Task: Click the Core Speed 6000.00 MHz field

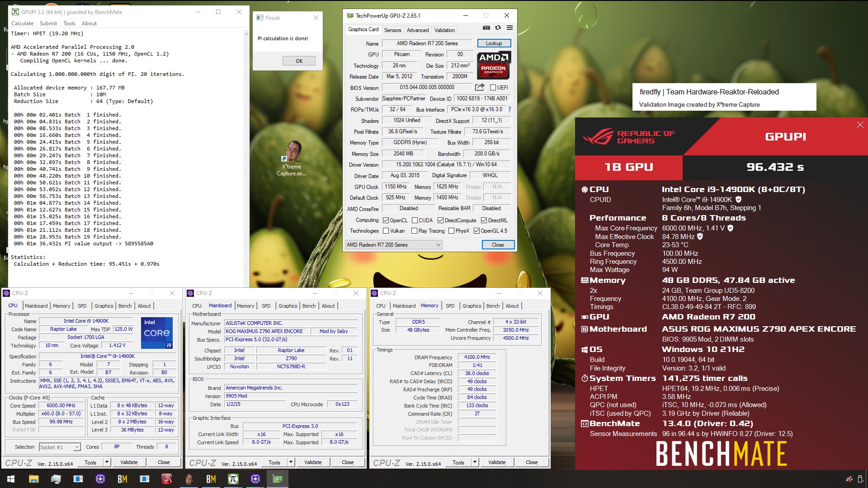Action: pyautogui.click(x=61, y=405)
